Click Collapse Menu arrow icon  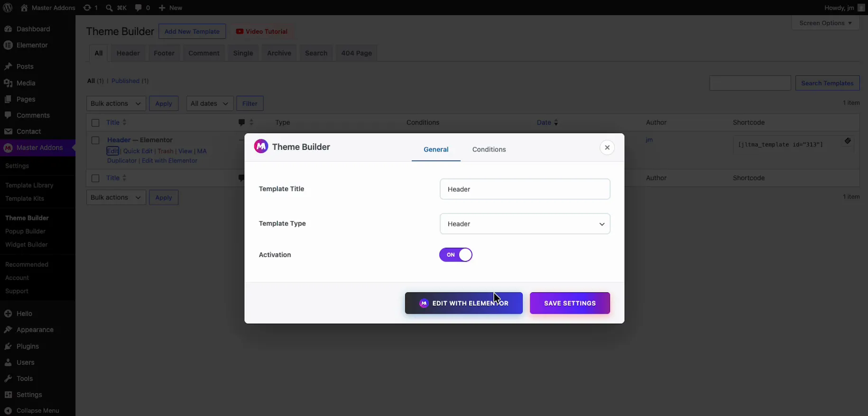(x=8, y=411)
